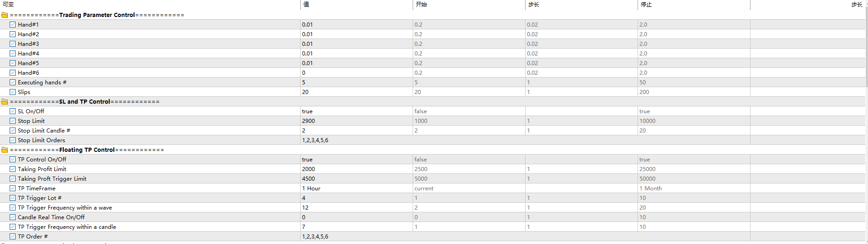Click the Floating TP Control folder icon

pos(5,150)
